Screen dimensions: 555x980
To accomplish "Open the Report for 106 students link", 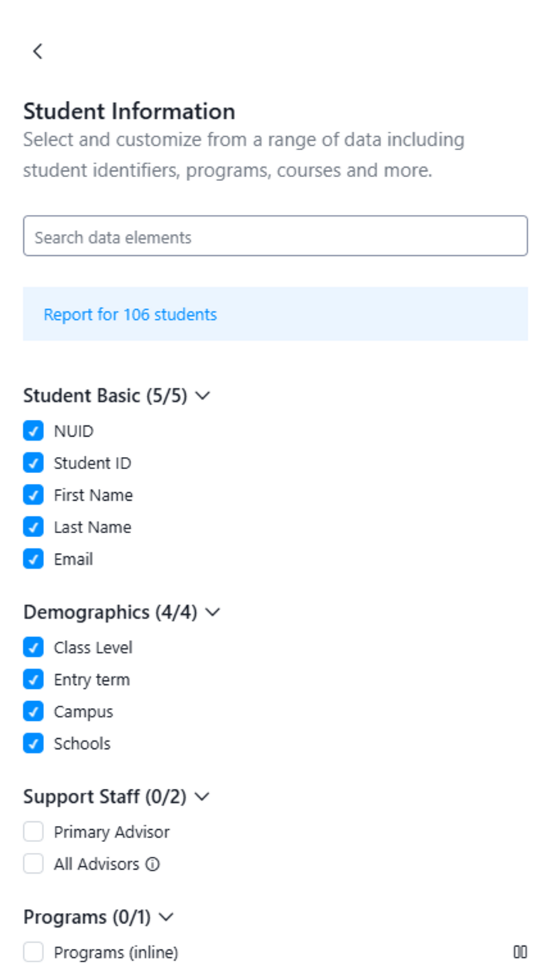I will tap(131, 314).
